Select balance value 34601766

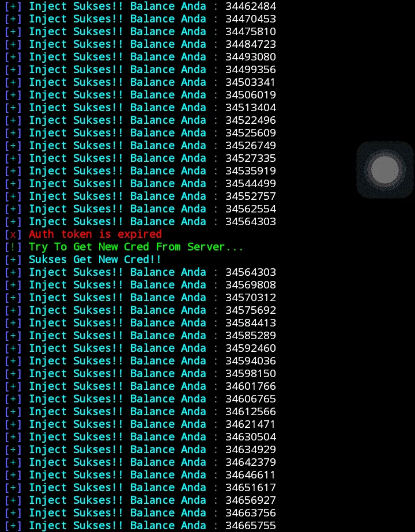point(251,386)
